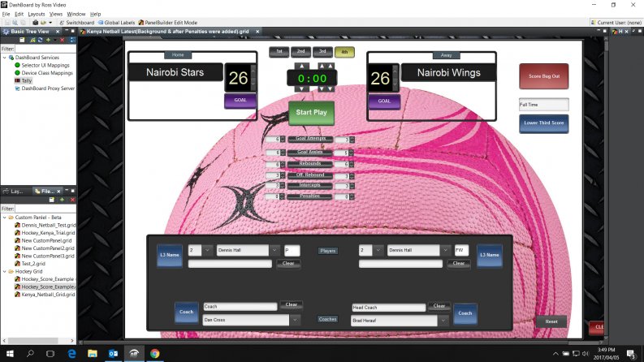644x362 pixels.
Task: Click the Full Time text field
Action: (x=544, y=105)
